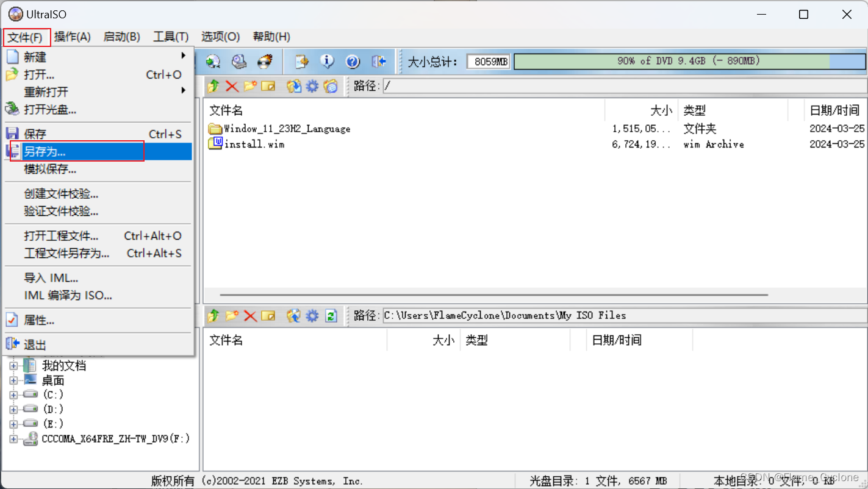Open the 操作(A) menu

[72, 37]
